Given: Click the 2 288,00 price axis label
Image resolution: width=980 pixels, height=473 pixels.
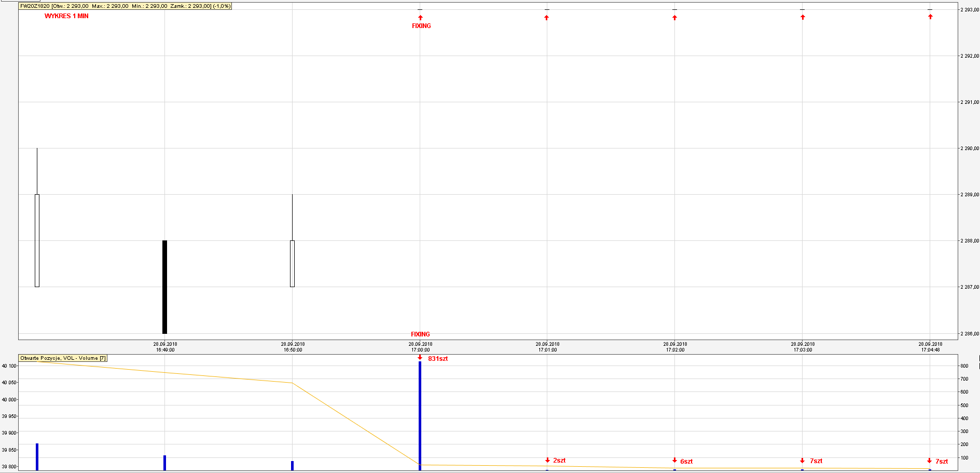Looking at the screenshot, I should [x=969, y=241].
